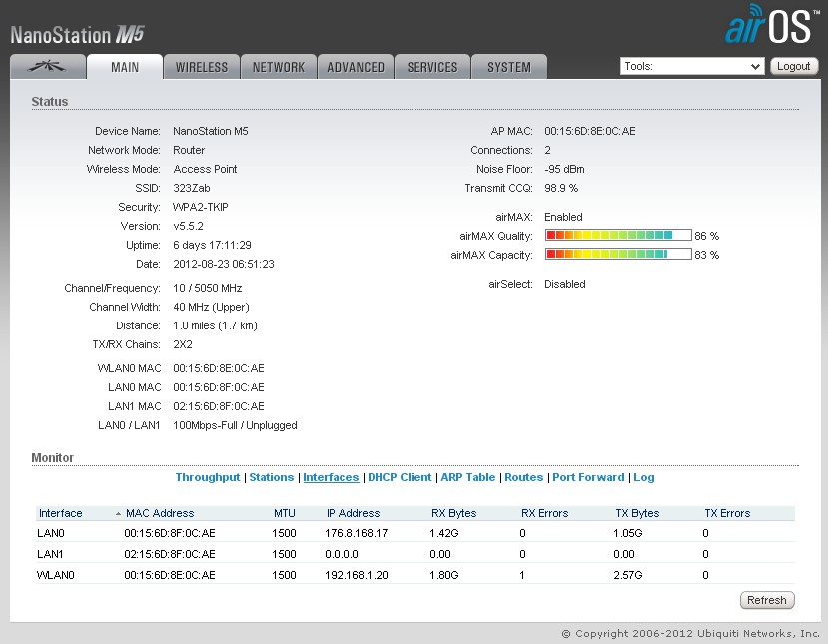Click the AP MAC value in Status
The height and width of the screenshot is (644, 828).
tap(590, 131)
